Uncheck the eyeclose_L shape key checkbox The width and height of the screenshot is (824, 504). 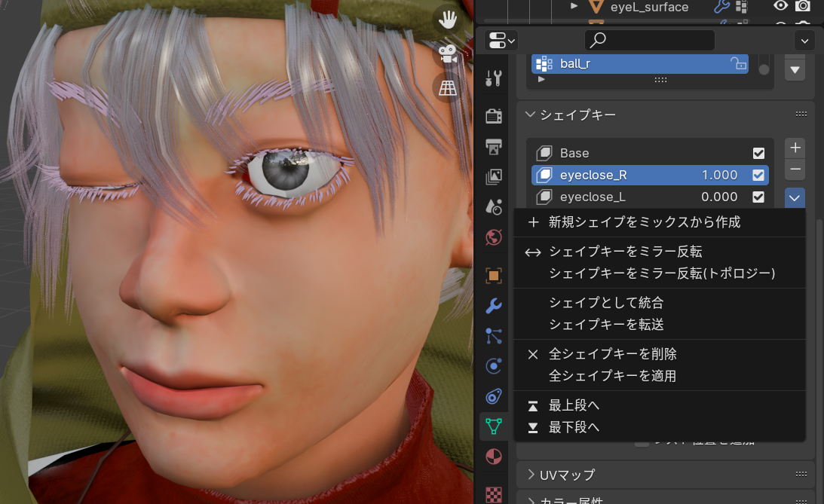pyautogui.click(x=758, y=197)
